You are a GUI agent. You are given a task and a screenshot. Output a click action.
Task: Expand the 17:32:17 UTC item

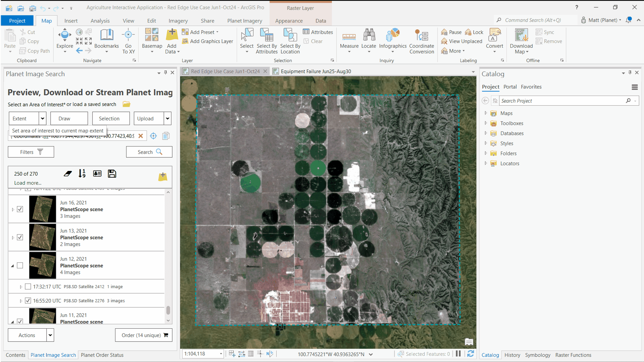[21, 287]
